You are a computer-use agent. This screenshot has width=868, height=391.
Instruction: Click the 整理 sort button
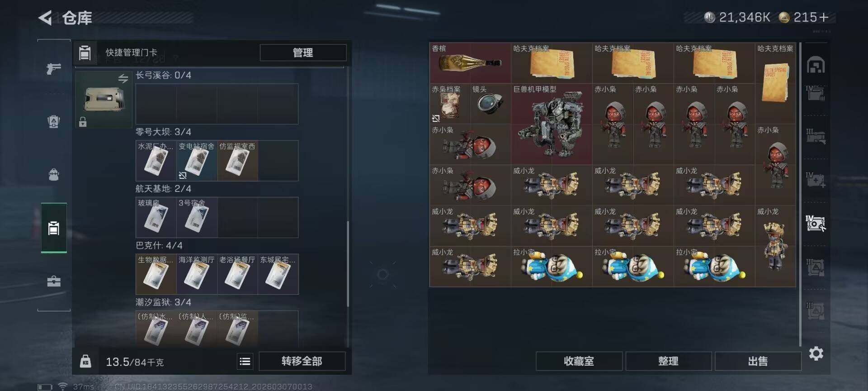pos(668,361)
